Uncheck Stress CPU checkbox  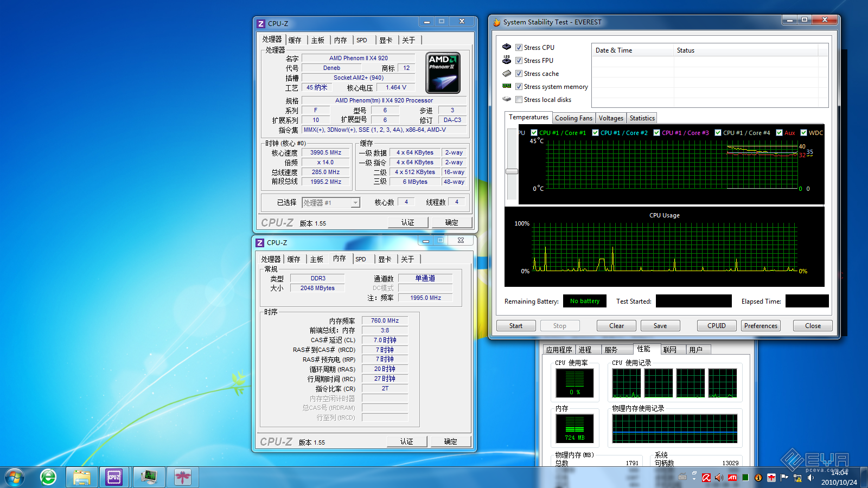519,48
